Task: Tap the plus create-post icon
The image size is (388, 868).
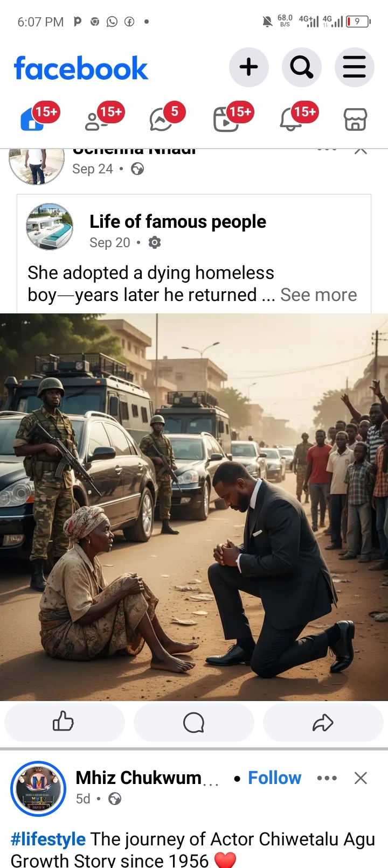Action: point(248,67)
